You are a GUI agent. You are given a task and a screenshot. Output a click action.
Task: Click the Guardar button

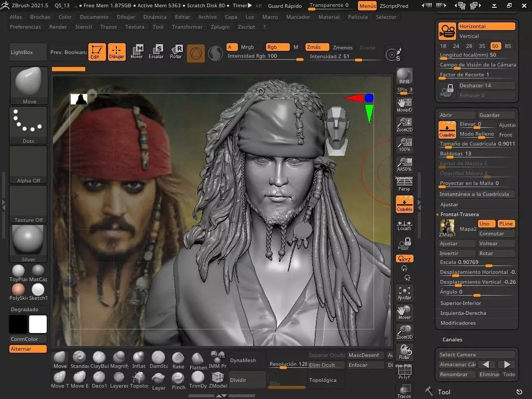click(x=496, y=115)
